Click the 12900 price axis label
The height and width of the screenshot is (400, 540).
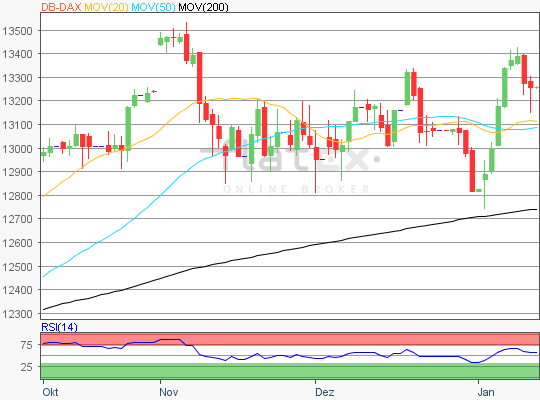pos(18,172)
